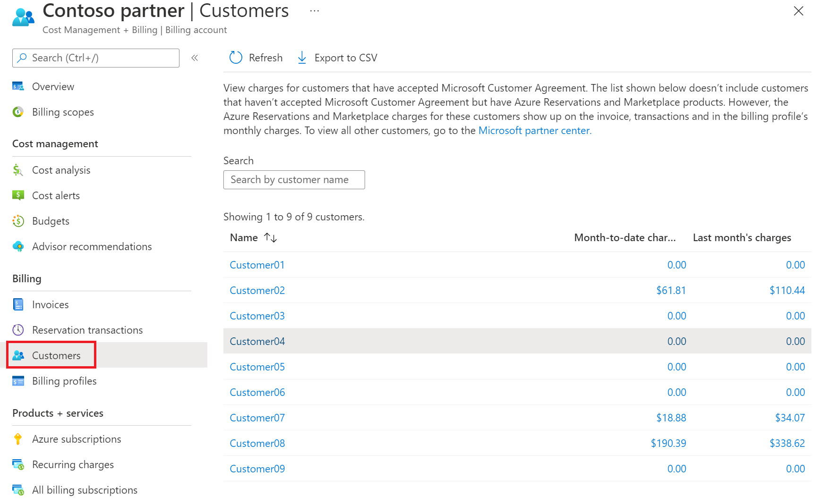Click the Budgets icon in sidebar
Viewport: 818px width, 504px height.
(18, 221)
